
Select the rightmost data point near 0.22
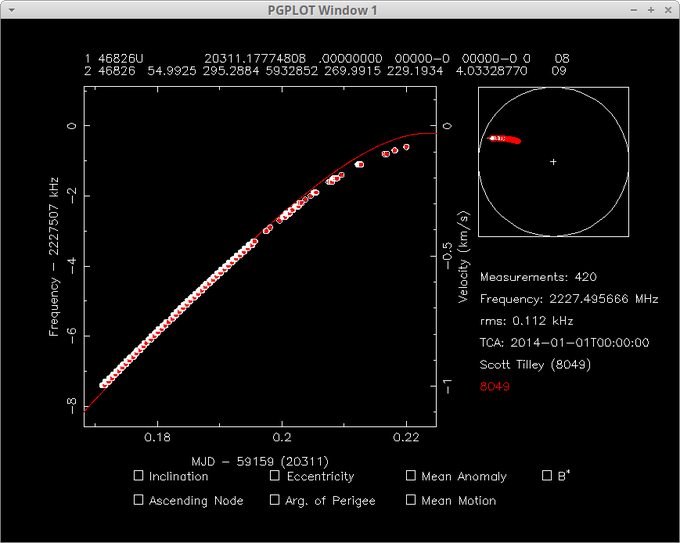click(407, 147)
